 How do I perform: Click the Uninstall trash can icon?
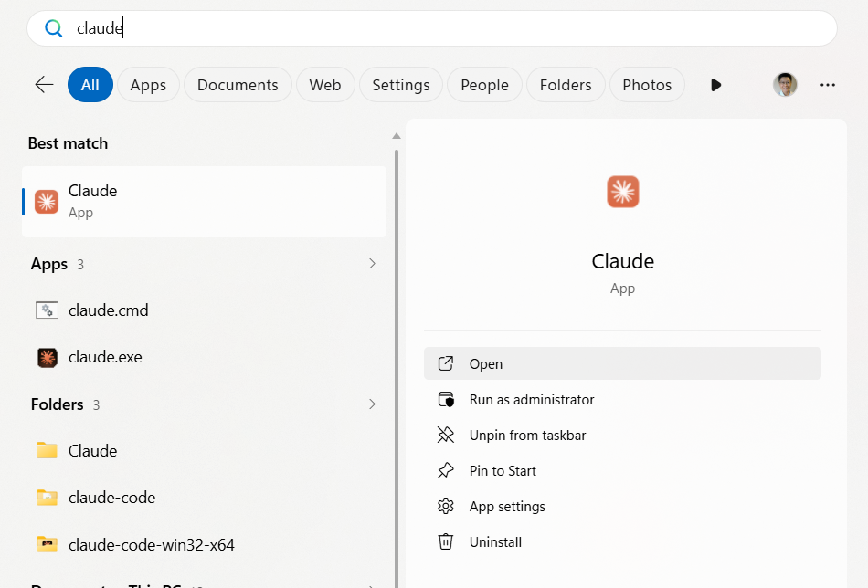click(x=446, y=541)
